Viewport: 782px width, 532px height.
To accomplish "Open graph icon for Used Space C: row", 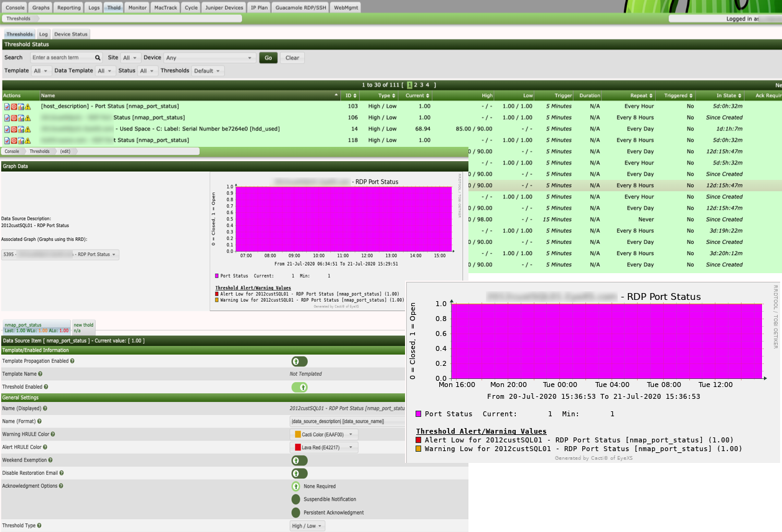I will 21,129.
